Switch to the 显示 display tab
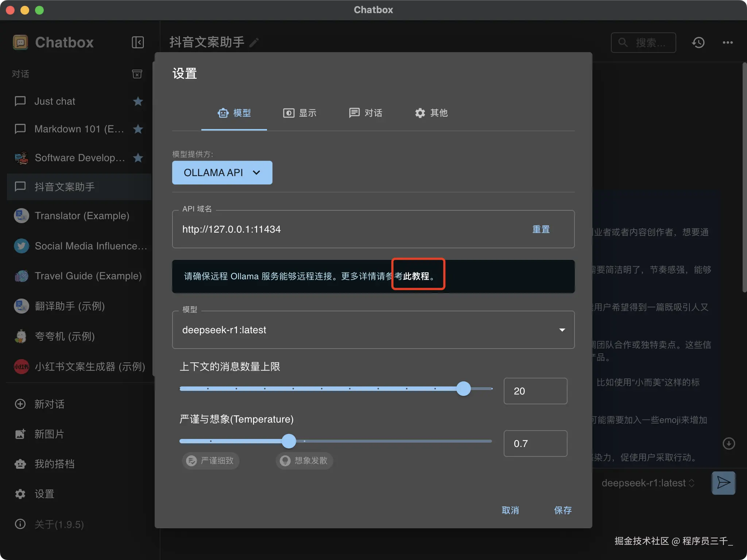This screenshot has height=560, width=747. 300,113
